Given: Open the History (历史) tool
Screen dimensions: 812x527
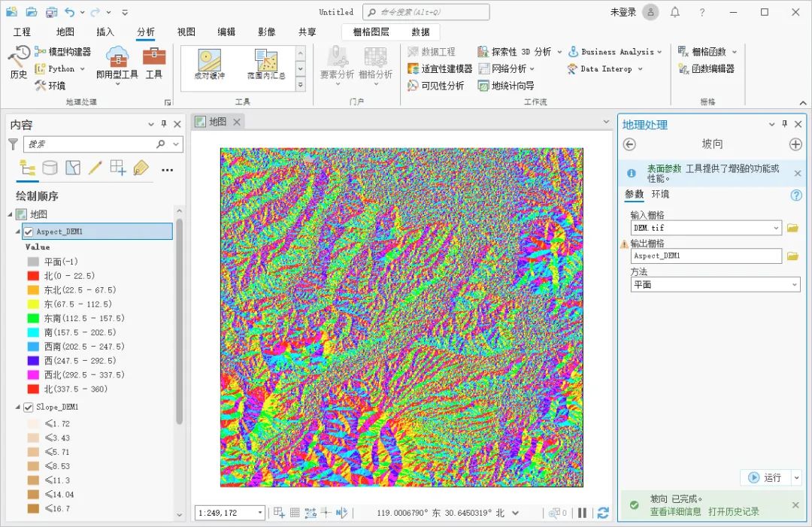Looking at the screenshot, I should [19, 62].
